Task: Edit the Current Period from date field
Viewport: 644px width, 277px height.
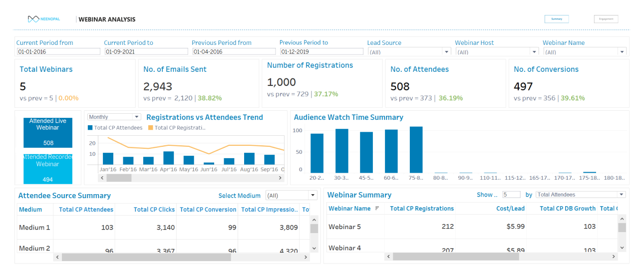Action: pos(58,51)
